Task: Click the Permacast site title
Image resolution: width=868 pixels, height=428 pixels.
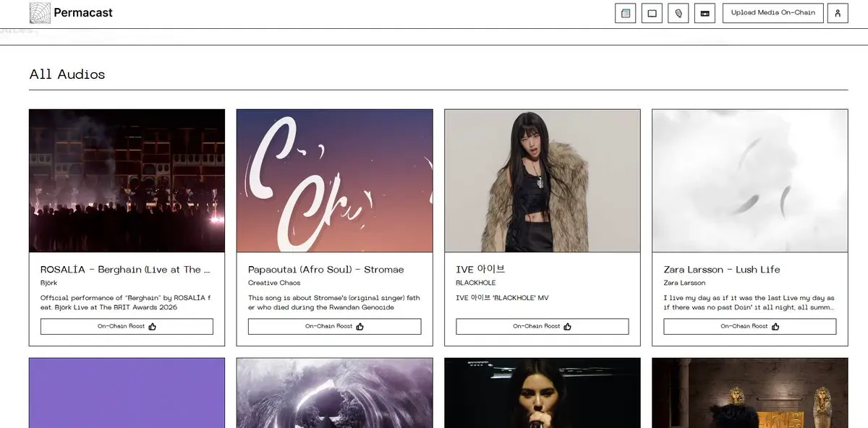Action: point(83,13)
